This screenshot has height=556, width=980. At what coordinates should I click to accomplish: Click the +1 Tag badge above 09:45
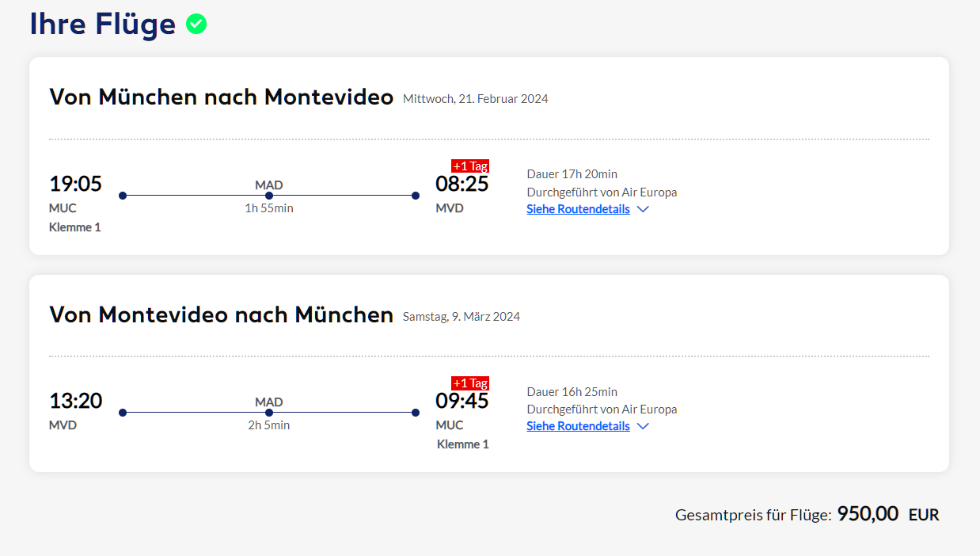(x=470, y=383)
